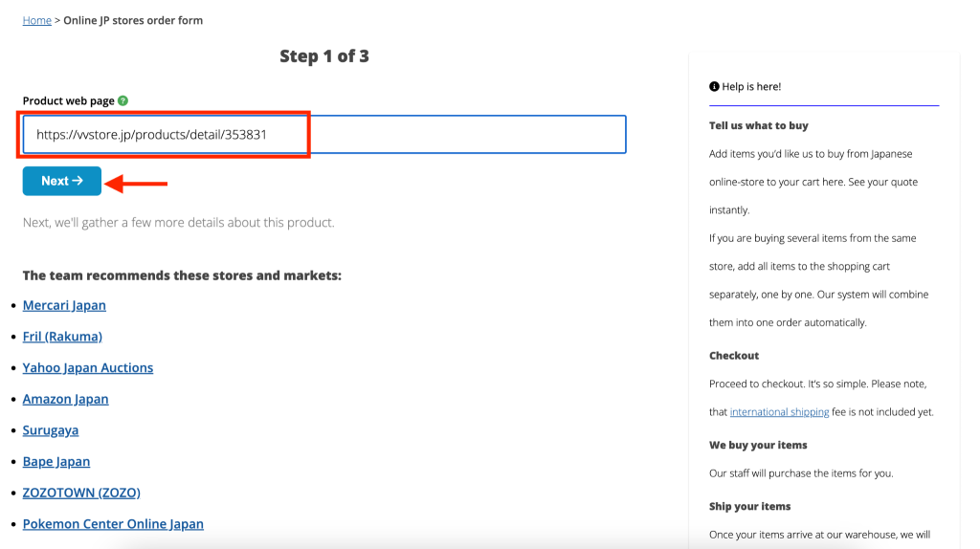980x549 pixels.
Task: Visit Yahoo Japan Auctions link
Action: (88, 367)
